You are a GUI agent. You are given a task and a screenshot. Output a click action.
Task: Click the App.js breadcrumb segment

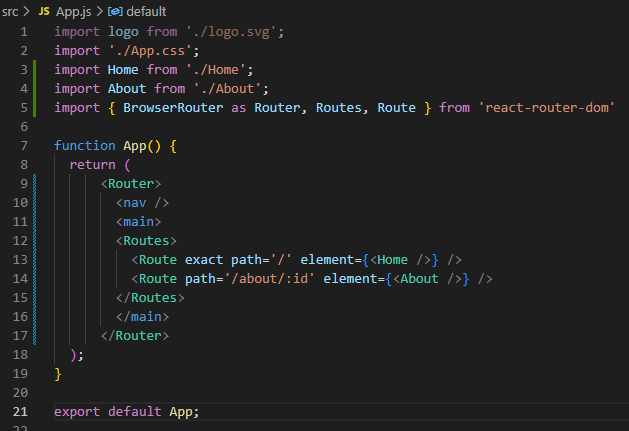coord(73,11)
